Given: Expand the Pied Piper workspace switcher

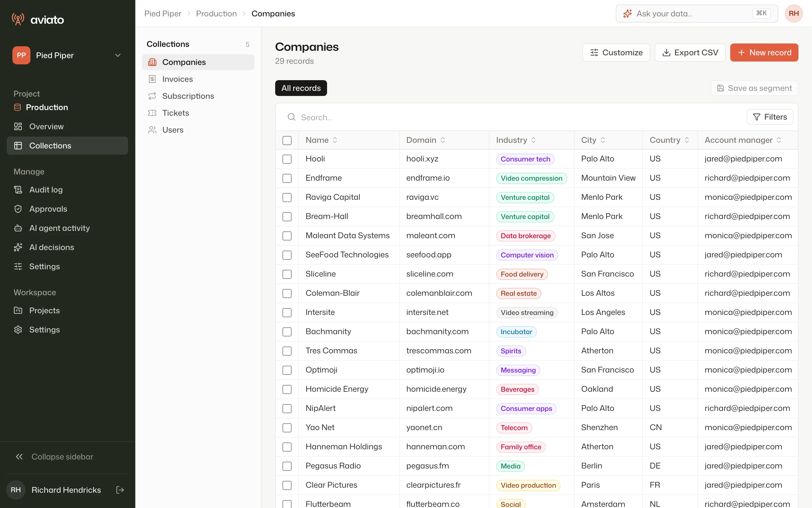Looking at the screenshot, I should 67,55.
